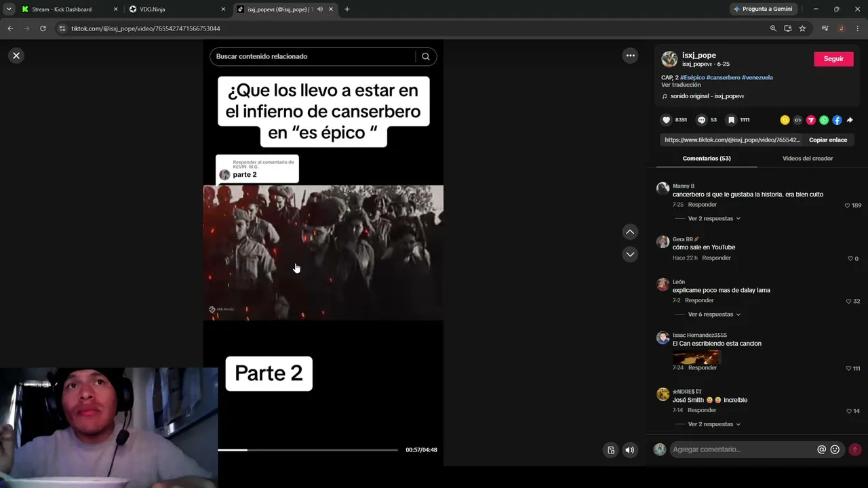868x488 pixels.
Task: Go to the next video with down arrow
Action: pyautogui.click(x=630, y=254)
